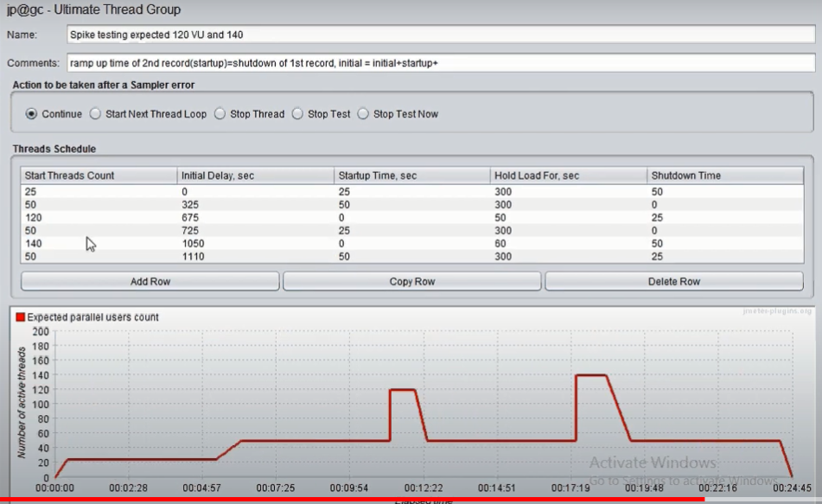The height and width of the screenshot is (504, 822).
Task: Choose the Stop Thread radio option
Action: click(x=220, y=114)
